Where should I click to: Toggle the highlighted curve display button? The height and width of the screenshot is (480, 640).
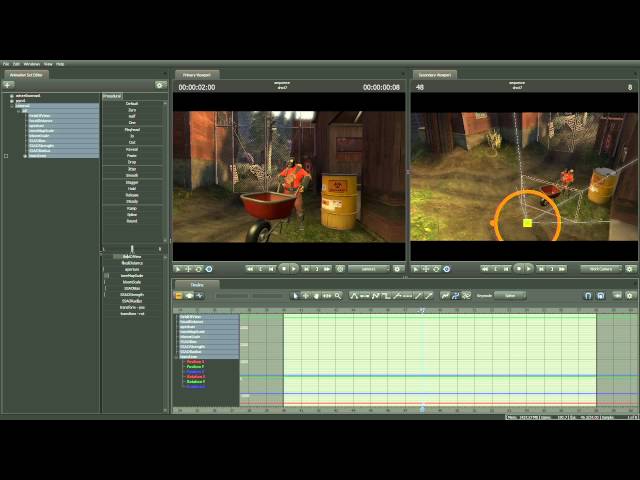456,296
